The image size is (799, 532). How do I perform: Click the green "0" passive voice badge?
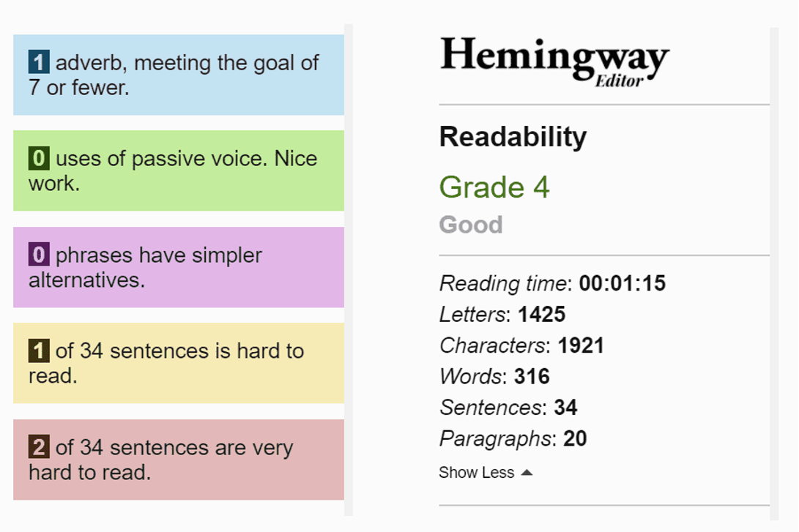37,159
